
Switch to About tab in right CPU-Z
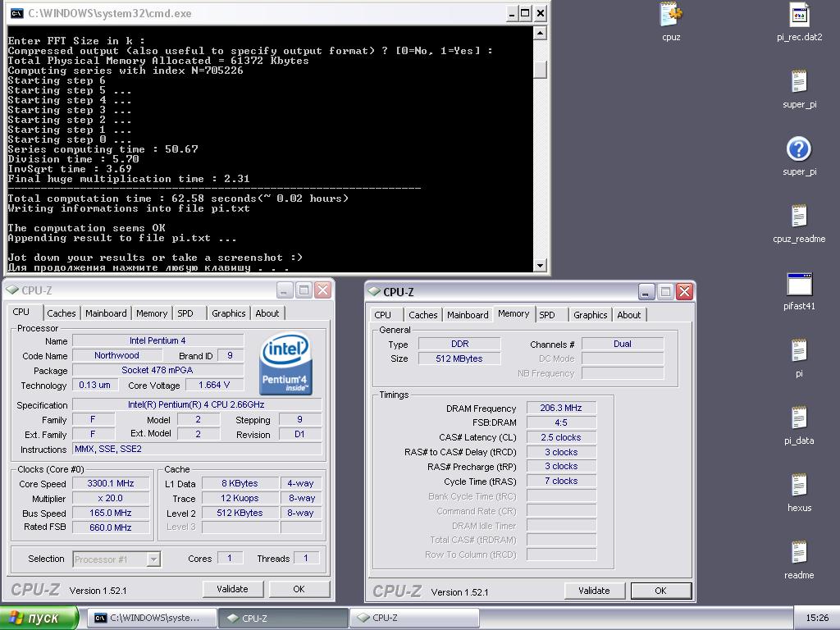tap(629, 315)
